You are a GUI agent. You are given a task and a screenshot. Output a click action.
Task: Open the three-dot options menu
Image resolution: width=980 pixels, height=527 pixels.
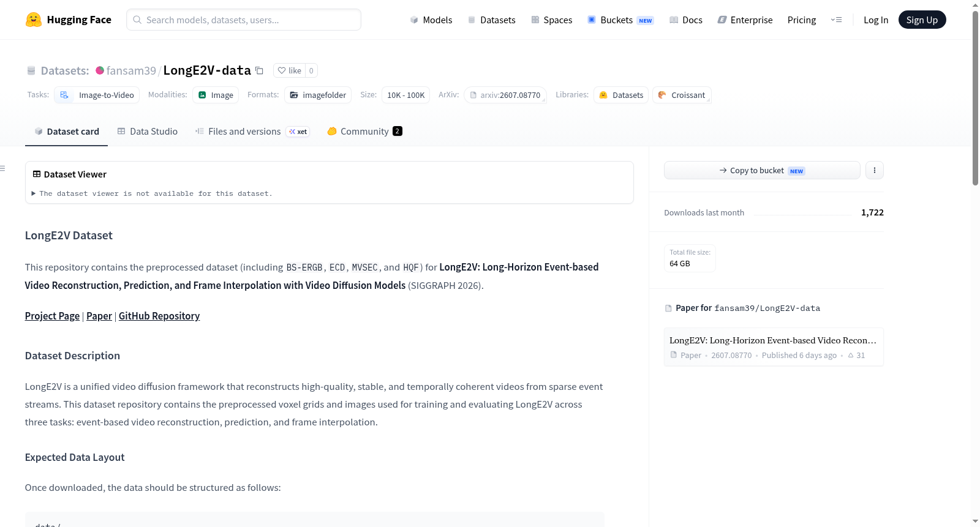(x=875, y=170)
